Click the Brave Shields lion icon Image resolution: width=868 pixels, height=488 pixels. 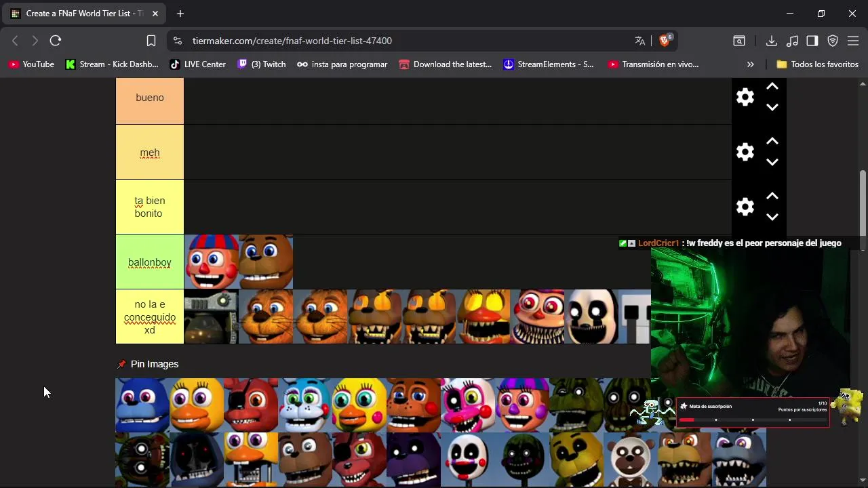(x=665, y=41)
